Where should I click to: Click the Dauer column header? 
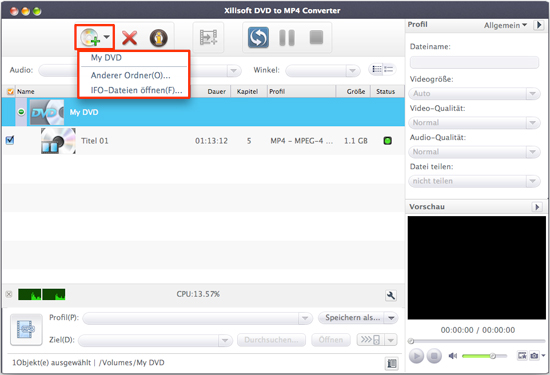click(x=216, y=92)
